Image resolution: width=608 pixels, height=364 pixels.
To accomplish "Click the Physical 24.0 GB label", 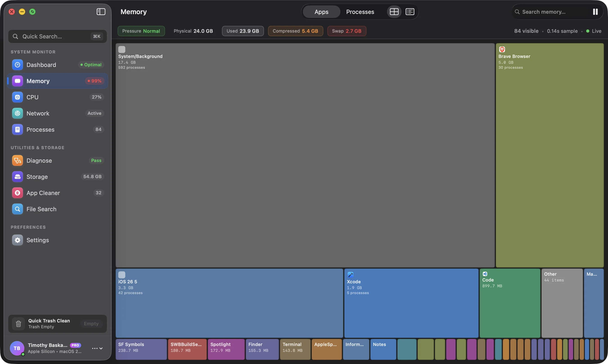I will 193,31.
